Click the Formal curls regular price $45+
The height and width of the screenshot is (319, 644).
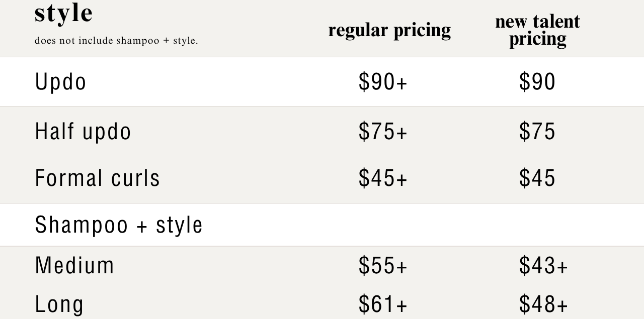tap(382, 178)
